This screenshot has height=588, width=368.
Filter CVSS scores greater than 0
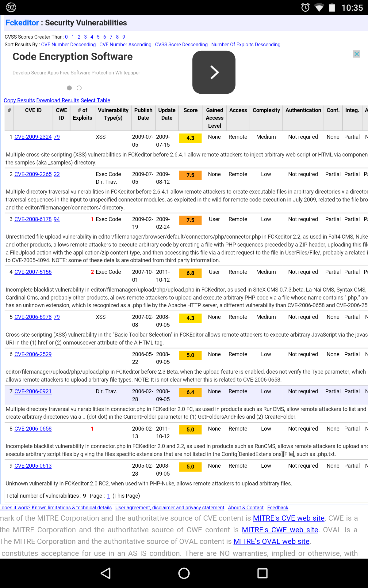[66, 37]
